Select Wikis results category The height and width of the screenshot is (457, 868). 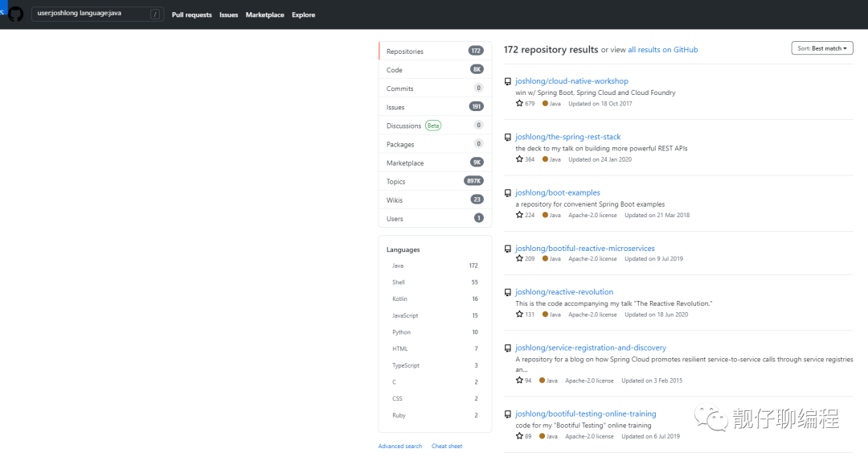point(435,200)
